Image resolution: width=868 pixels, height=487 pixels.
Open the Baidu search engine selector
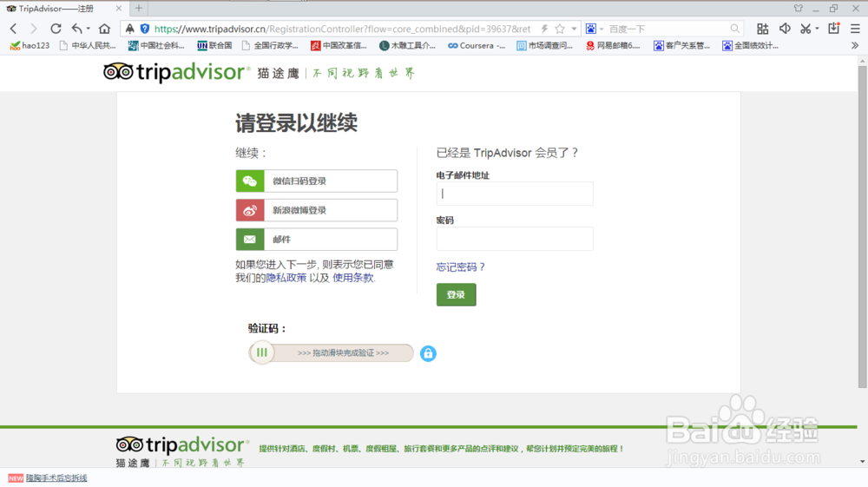(594, 29)
